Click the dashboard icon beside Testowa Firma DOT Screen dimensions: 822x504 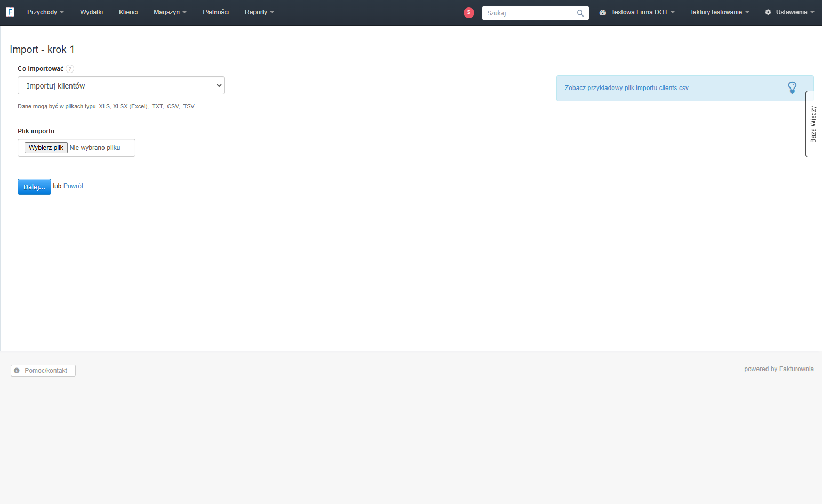(x=603, y=12)
